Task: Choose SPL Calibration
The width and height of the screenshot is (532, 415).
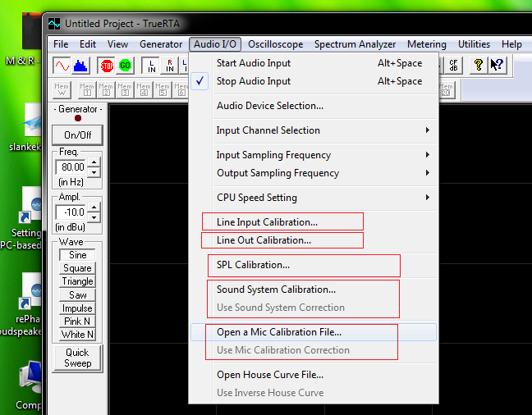Action: [314, 265]
